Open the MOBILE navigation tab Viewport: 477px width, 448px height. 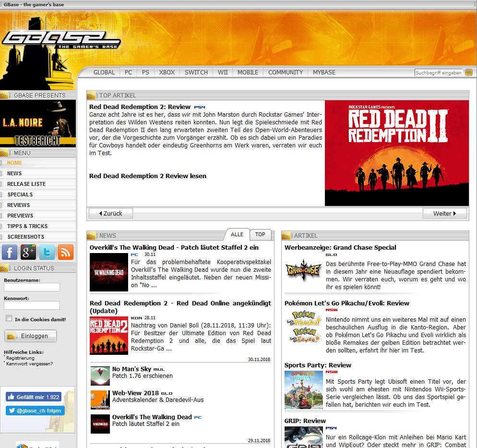(248, 73)
